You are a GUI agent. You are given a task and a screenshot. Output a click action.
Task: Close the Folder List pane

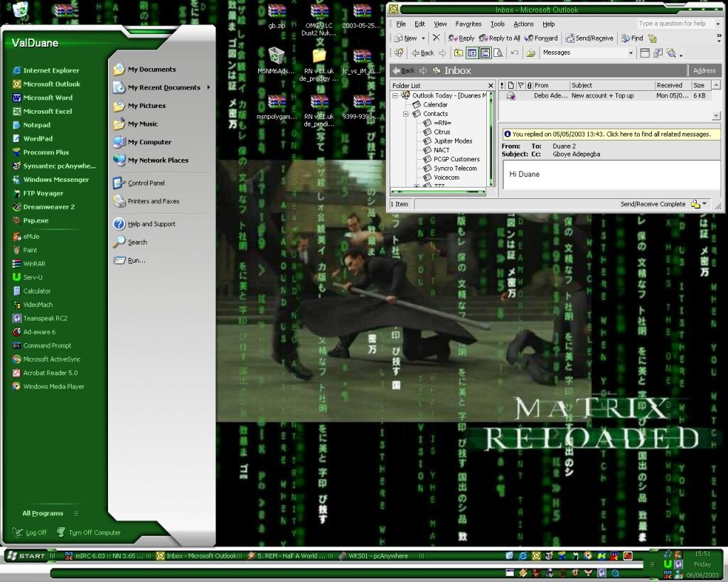[491, 86]
